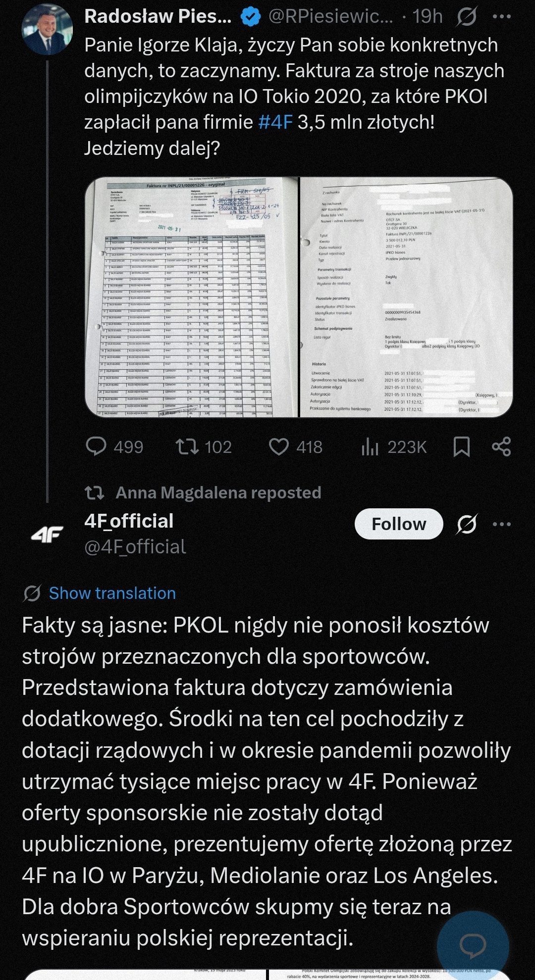Reply to the post with 499 comments
The height and width of the screenshot is (980, 535).
(96, 446)
